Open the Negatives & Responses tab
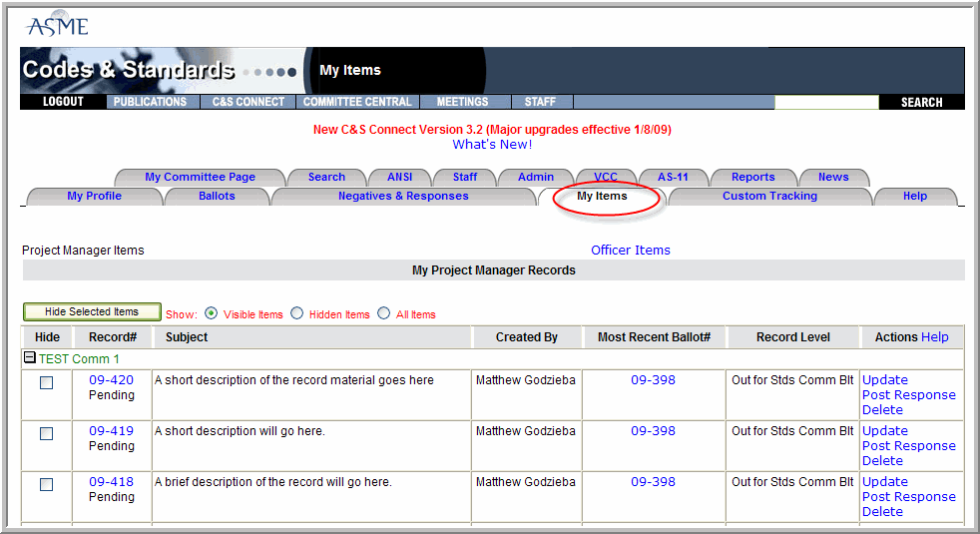The image size is (980, 534). click(403, 196)
